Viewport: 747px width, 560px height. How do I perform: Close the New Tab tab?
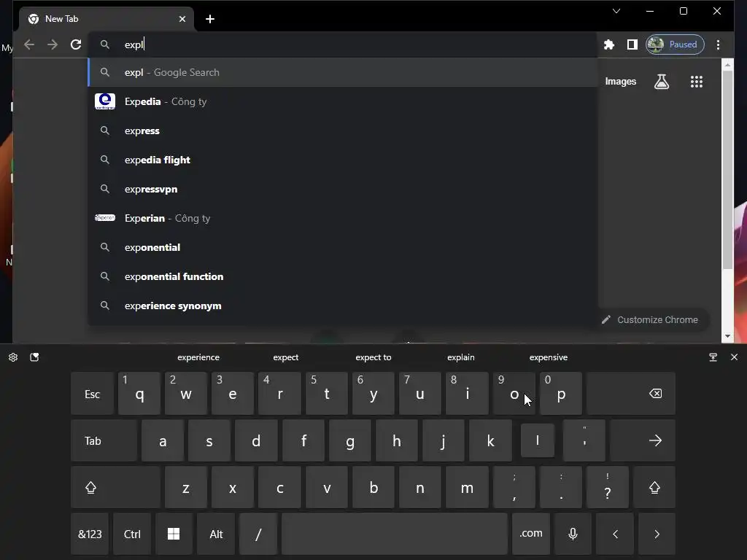tap(182, 19)
